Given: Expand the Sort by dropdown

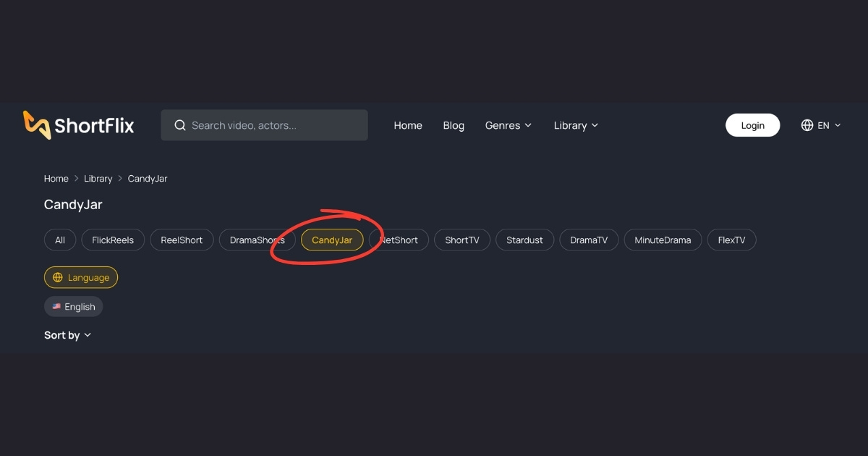Looking at the screenshot, I should coord(67,334).
